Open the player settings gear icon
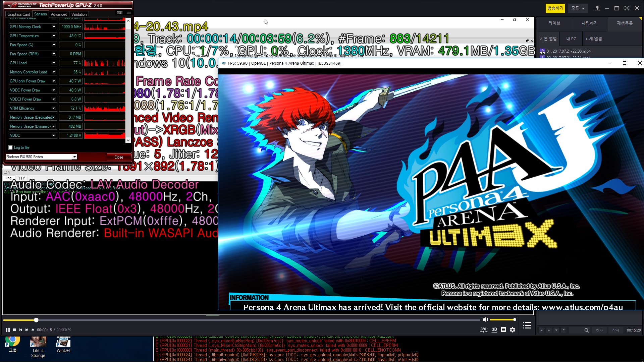 [x=512, y=329]
